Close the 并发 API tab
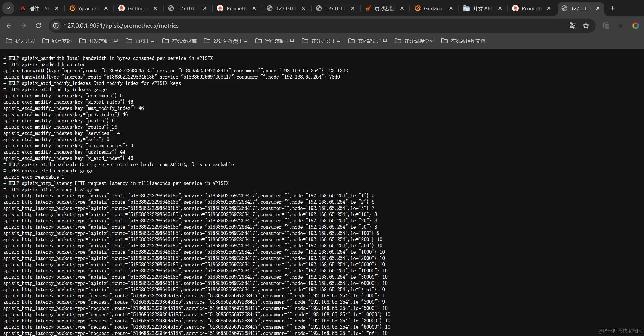Screen dimensions: 644x336 pos(500,8)
